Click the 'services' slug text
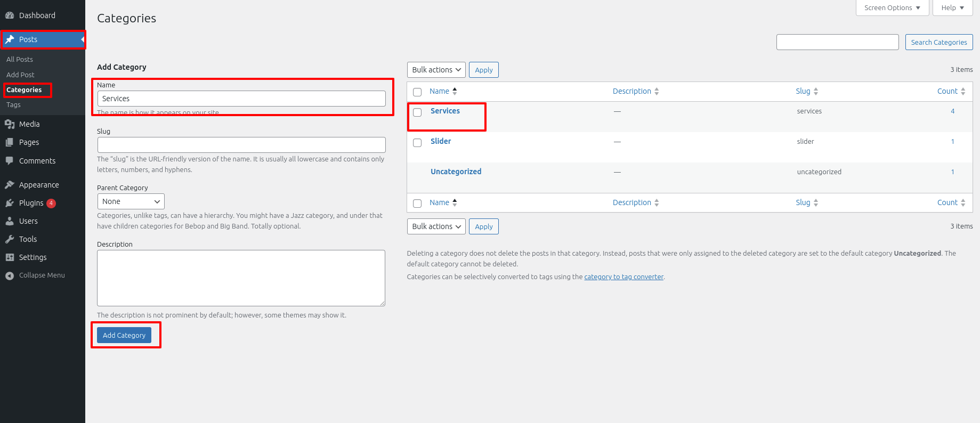 809,111
